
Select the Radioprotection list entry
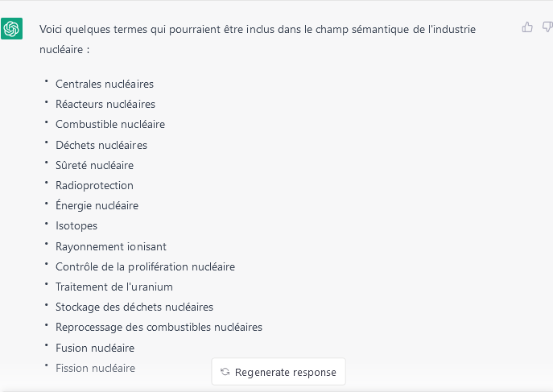pyautogui.click(x=94, y=185)
